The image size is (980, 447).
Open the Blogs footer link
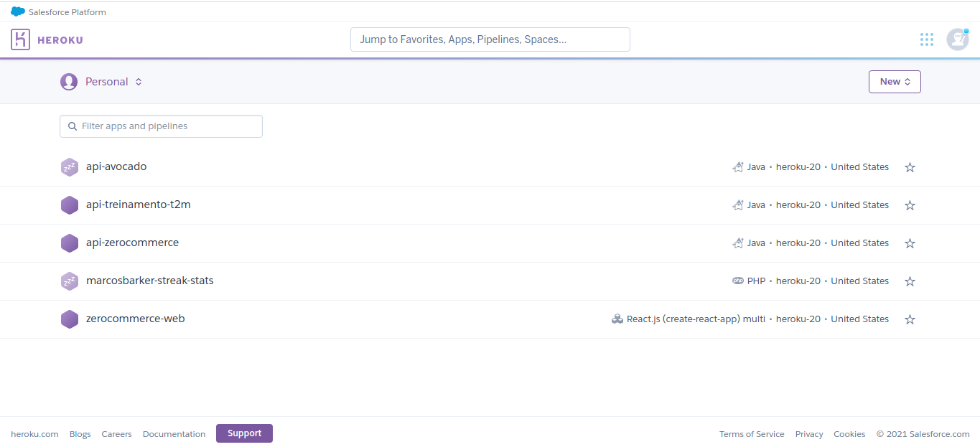(x=80, y=434)
